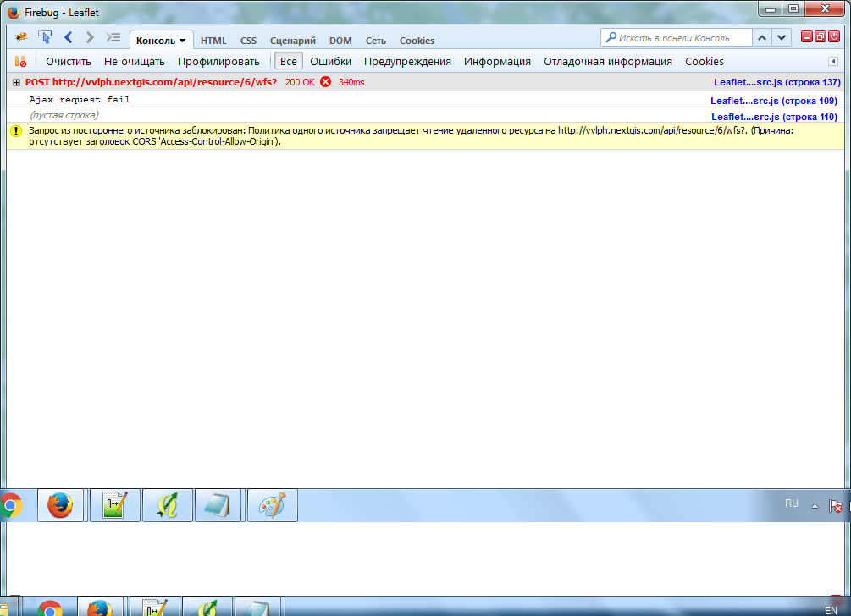The height and width of the screenshot is (616, 851).
Task: Open Paint from the taskbar
Action: (x=273, y=505)
